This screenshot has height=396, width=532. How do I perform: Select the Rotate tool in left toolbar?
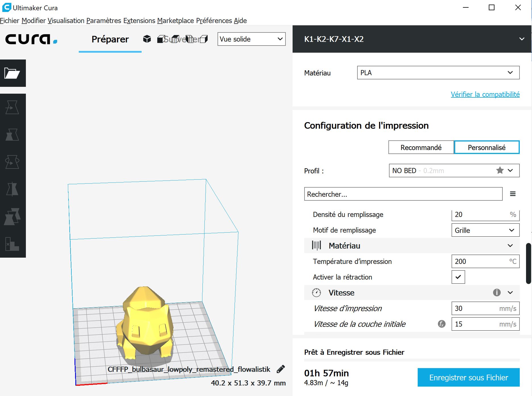click(x=12, y=162)
